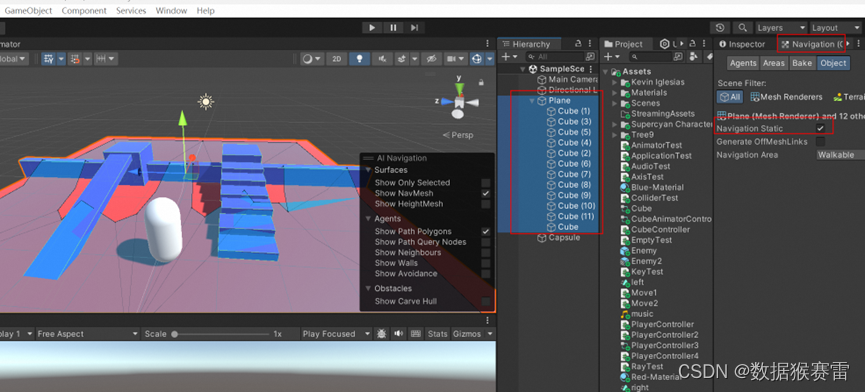865x392 pixels.
Task: Collapse the Obstacles section in AI Navigation
Action: [x=368, y=288]
